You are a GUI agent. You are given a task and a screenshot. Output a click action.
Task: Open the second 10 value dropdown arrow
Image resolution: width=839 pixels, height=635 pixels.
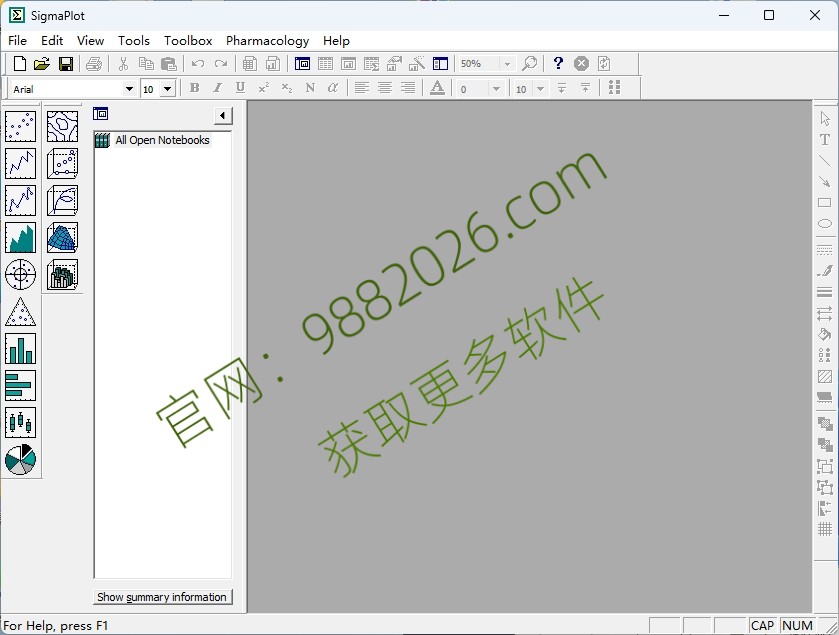point(540,89)
